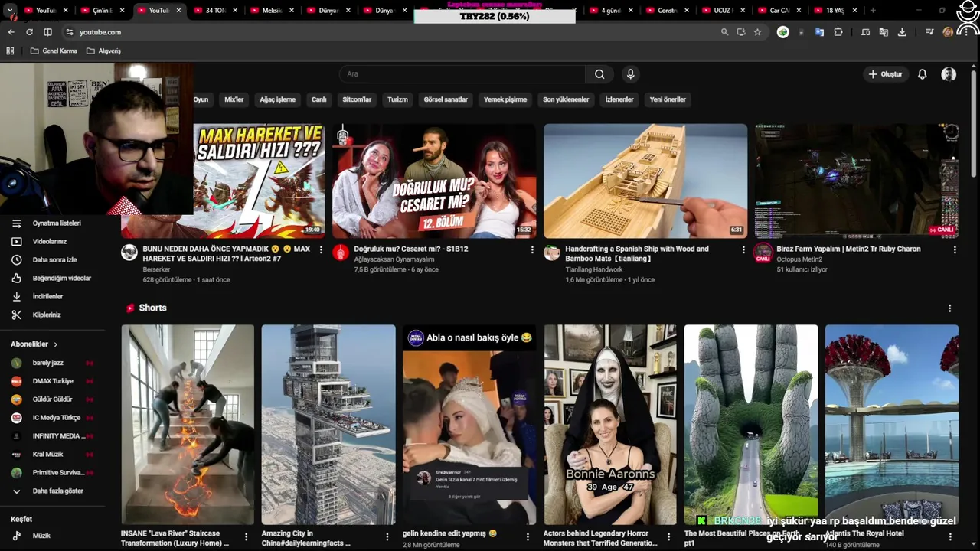Open Güldür Güldür subscription

pos(52,399)
